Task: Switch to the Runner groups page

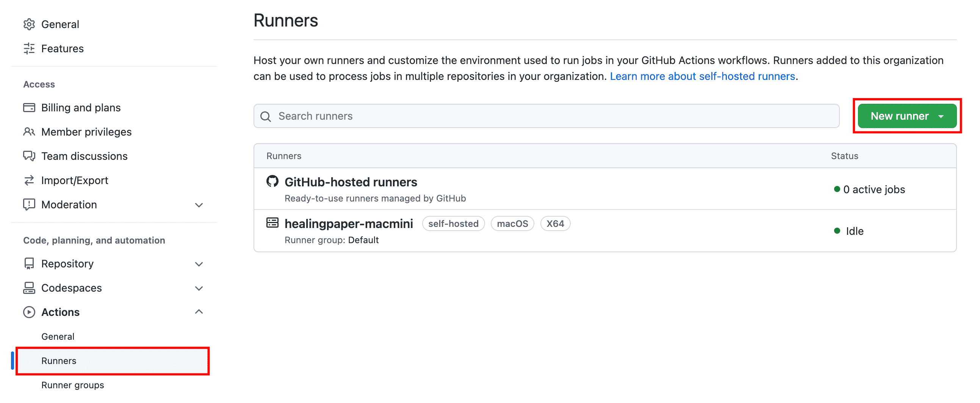Action: click(72, 385)
